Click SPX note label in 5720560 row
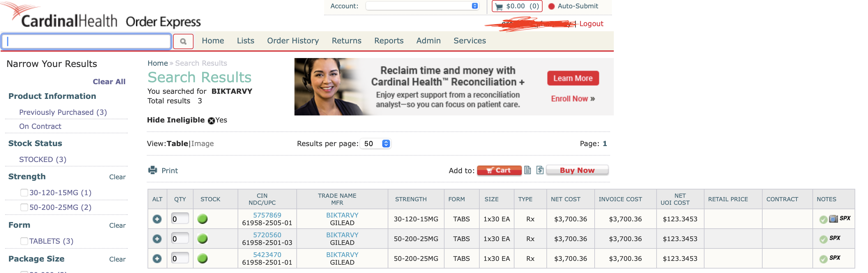868x273 pixels. (x=835, y=238)
